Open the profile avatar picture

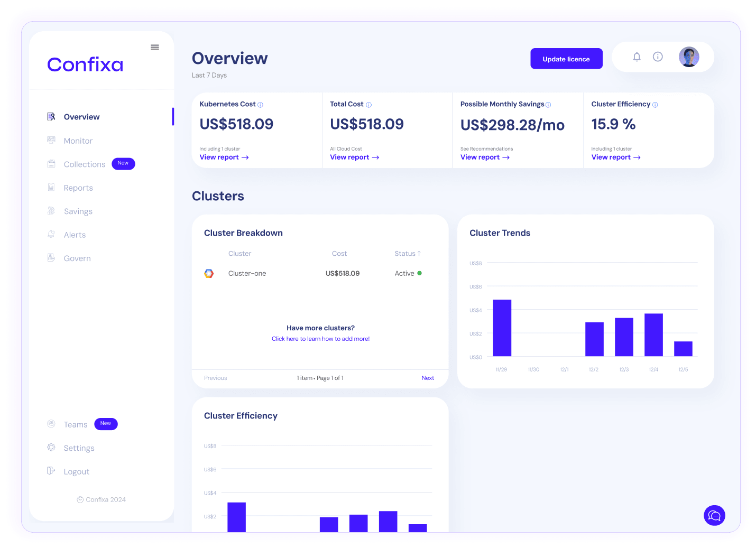pyautogui.click(x=689, y=57)
